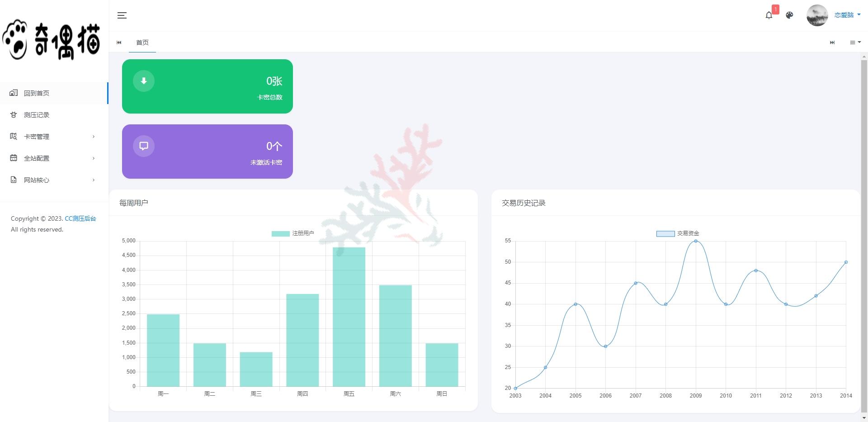Screen dimensions: 868x422
Task: Click the 卡密总数 label
Action: [x=270, y=97]
